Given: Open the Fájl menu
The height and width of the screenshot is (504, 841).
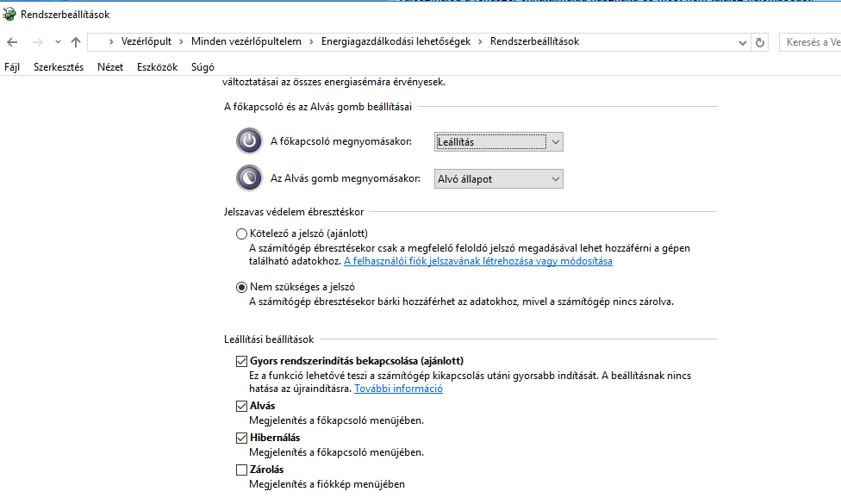Looking at the screenshot, I should 12,67.
